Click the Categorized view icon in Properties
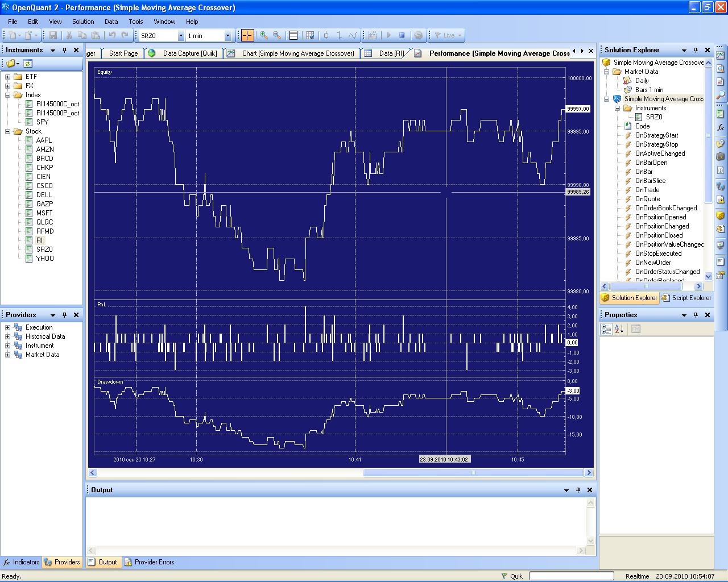 (x=606, y=329)
